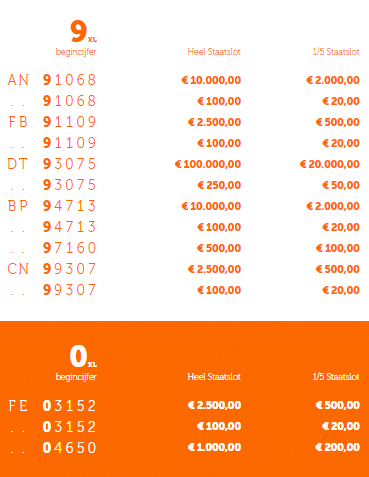Select lot number DT 93075
Image resolution: width=369 pixels, height=477 pixels.
(52, 164)
